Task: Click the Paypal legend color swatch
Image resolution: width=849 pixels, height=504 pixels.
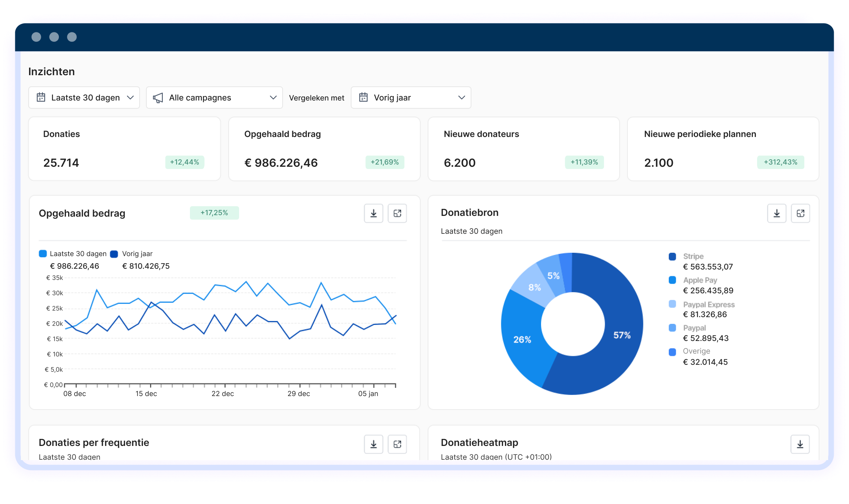Action: [672, 328]
